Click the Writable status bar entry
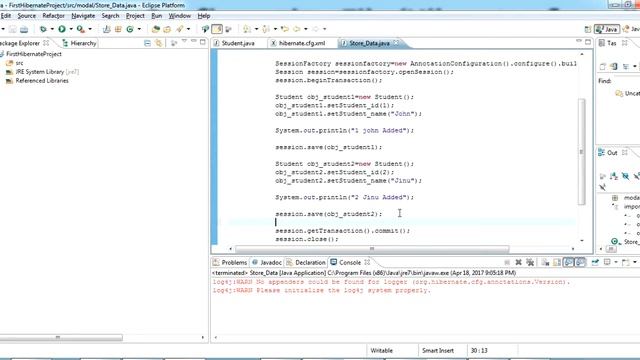Image resolution: width=640 pixels, height=360 pixels. coord(382,351)
